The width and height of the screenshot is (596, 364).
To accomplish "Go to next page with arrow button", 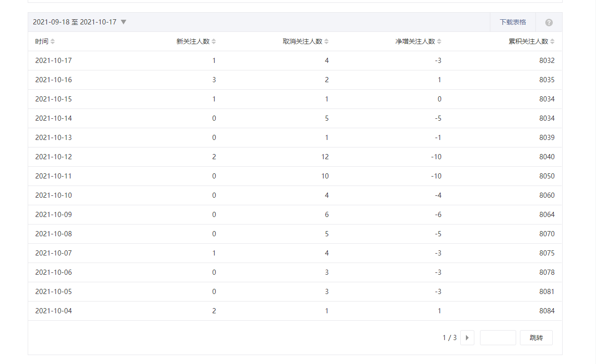I will (467, 338).
